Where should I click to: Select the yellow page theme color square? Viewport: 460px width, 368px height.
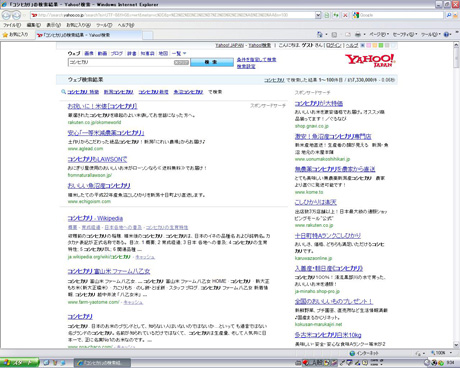click(375, 45)
